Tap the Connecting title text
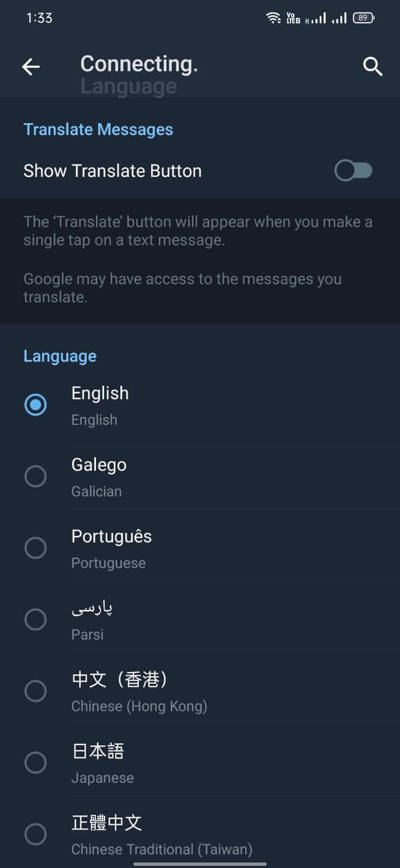The width and height of the screenshot is (400, 868). [x=138, y=63]
